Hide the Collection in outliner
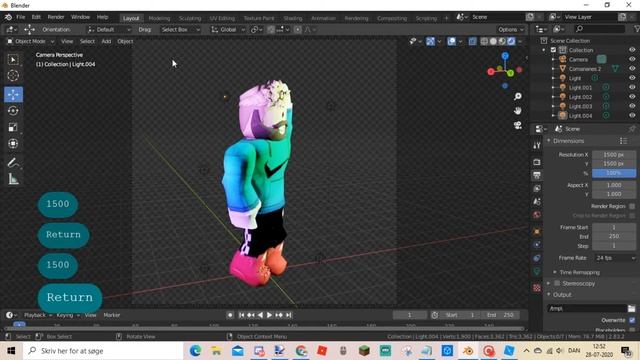 pos(632,50)
